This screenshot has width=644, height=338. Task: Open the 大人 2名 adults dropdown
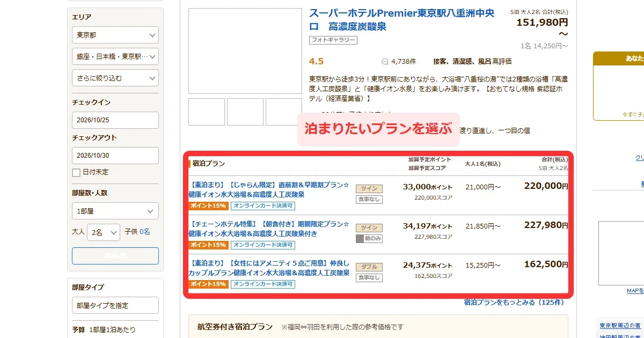(x=104, y=232)
